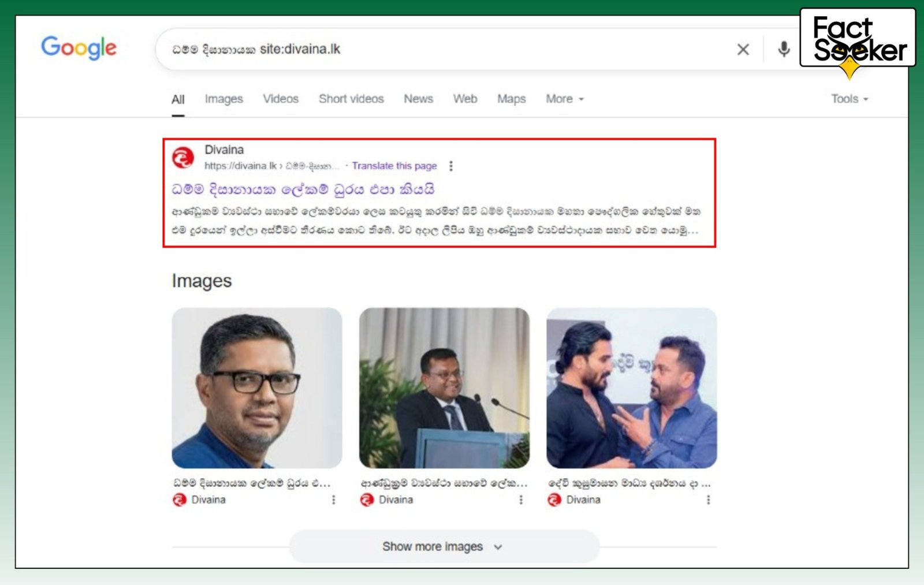Click Divaina source label under first image
The height and width of the screenshot is (585, 924).
208,500
